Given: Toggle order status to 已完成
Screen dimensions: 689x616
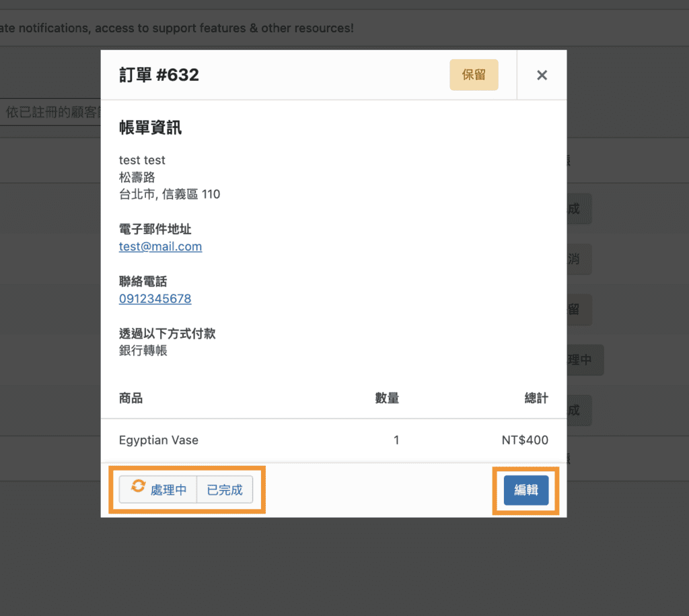Looking at the screenshot, I should click(224, 489).
